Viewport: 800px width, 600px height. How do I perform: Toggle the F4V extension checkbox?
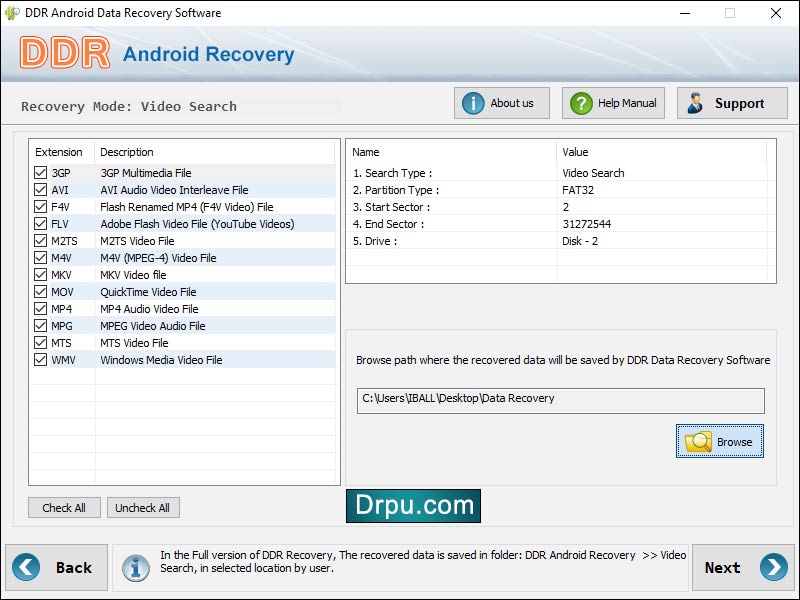[40, 207]
